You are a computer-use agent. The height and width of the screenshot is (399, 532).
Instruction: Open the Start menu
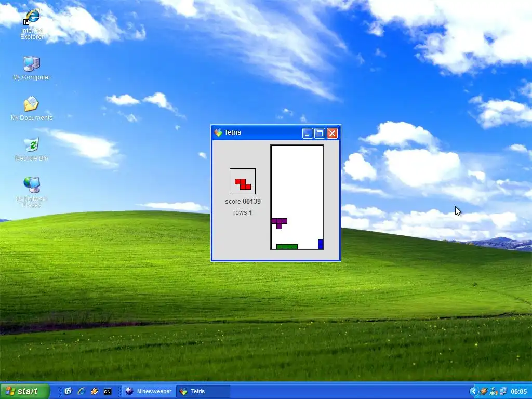[x=25, y=391]
